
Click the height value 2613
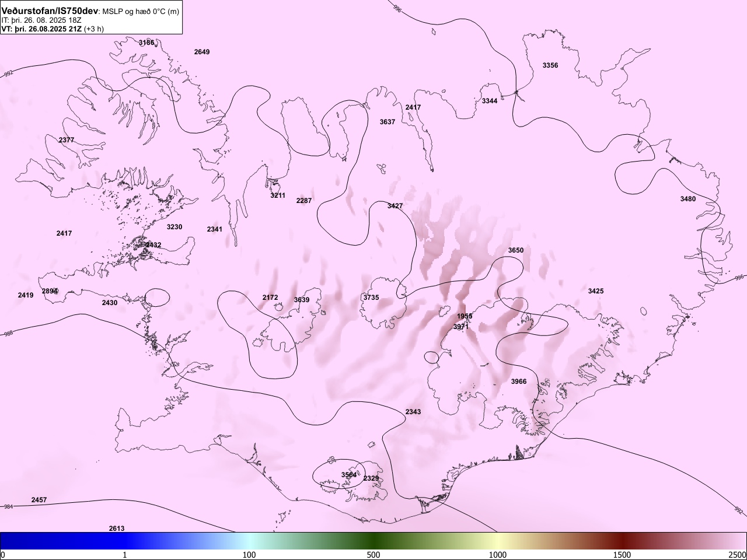(117, 528)
